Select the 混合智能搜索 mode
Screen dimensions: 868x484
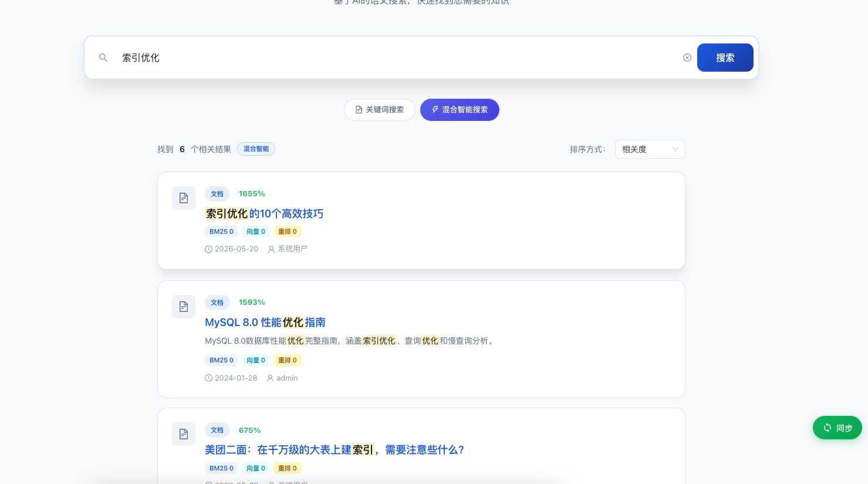click(x=460, y=110)
